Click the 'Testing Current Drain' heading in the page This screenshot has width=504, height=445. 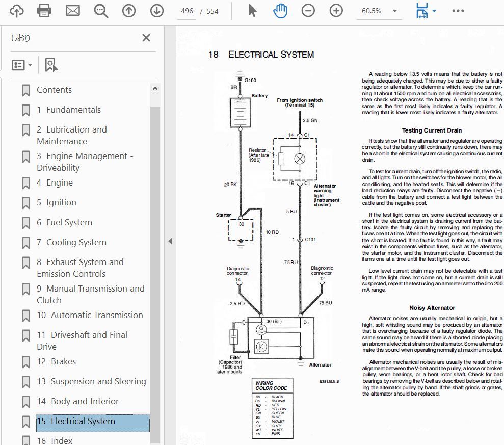(432, 130)
